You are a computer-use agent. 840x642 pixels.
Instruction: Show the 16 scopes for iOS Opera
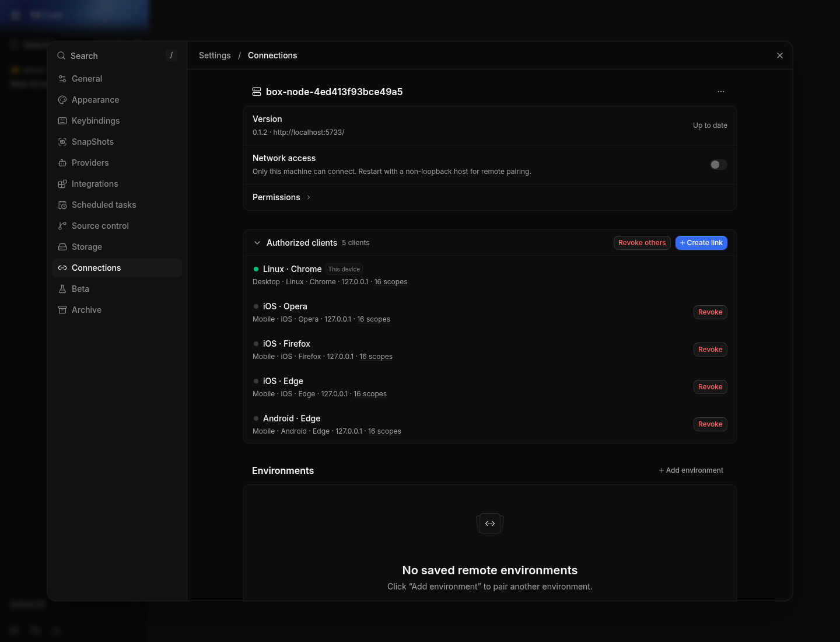[374, 319]
